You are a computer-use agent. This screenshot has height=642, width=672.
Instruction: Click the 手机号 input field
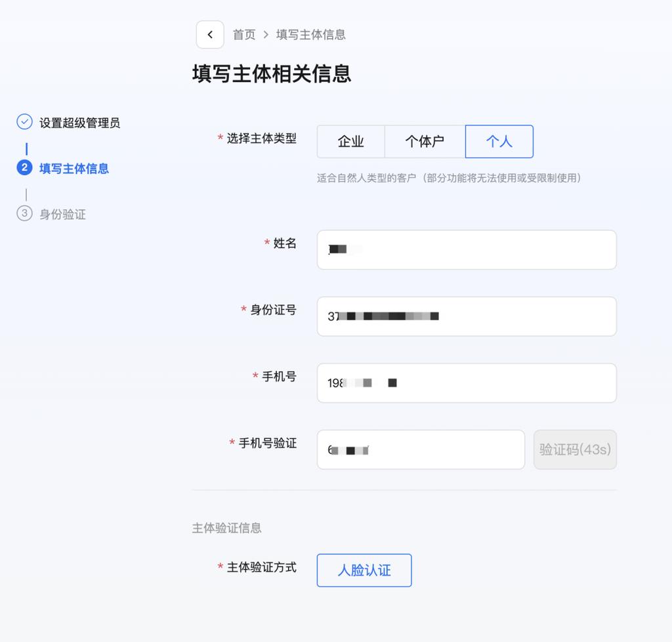[x=466, y=383]
